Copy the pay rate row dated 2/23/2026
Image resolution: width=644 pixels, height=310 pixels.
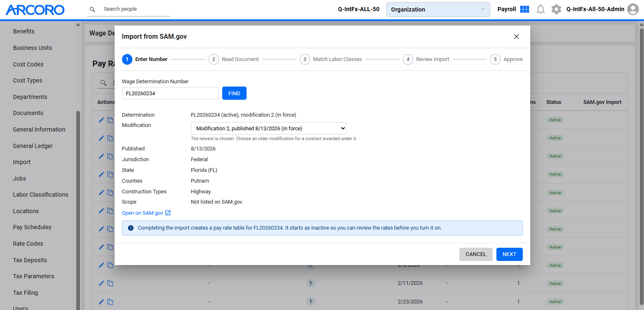point(110,301)
